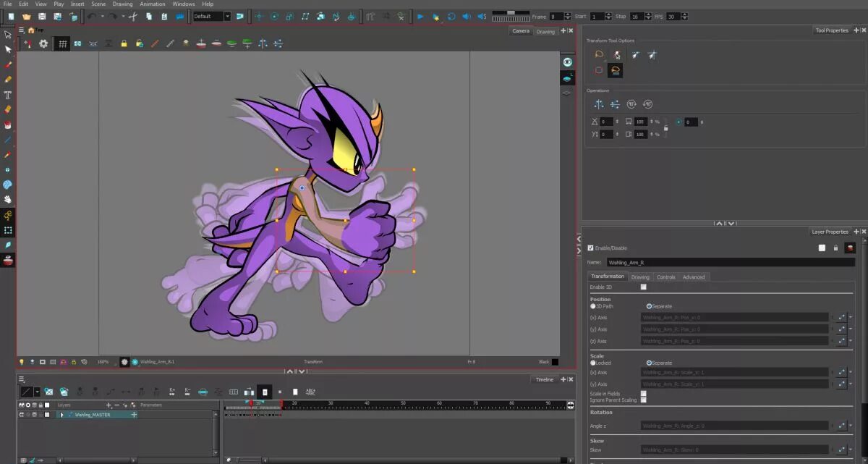Toggle visibility of Wishling_MASTER layer
868x464 pixels.
(22, 415)
